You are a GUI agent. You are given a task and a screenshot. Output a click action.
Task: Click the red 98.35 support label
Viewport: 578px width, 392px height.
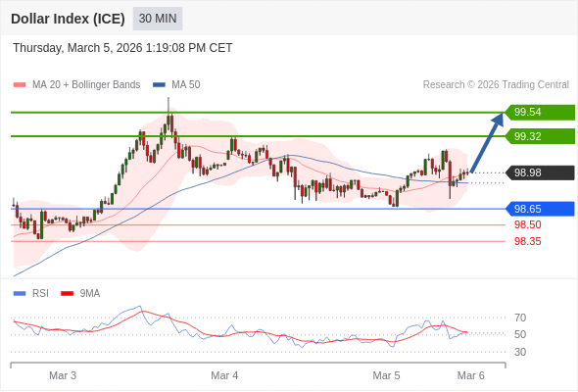(x=528, y=241)
